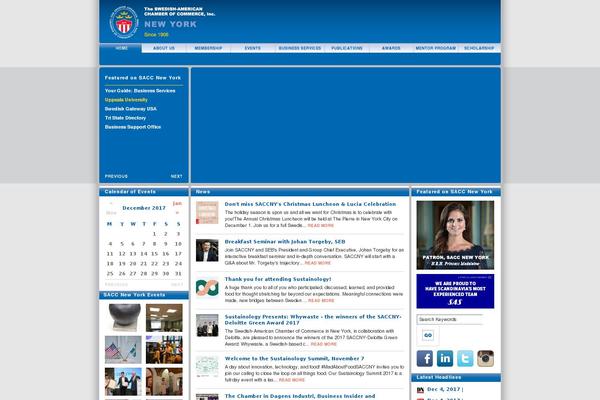The width and height of the screenshot is (600, 400).
Task: Open the flags event photo
Action: [x=123, y=350]
